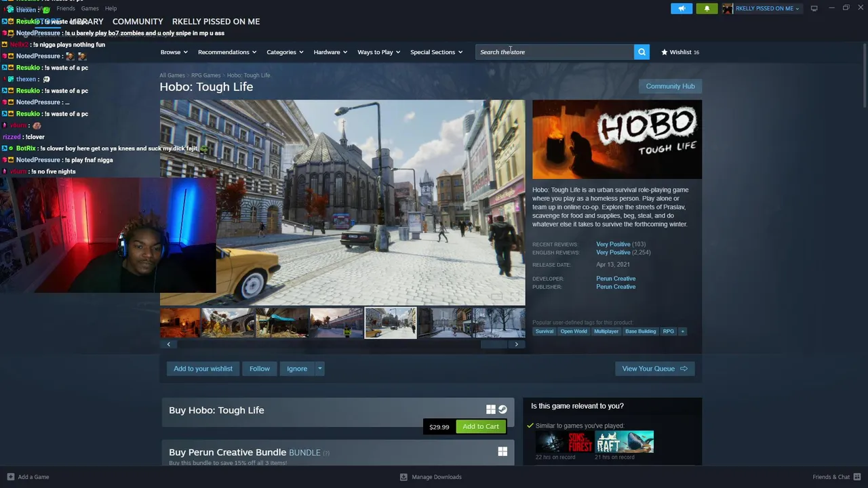Focus the Search the store field
Image resolution: width=868 pixels, height=488 pixels.
pos(555,52)
